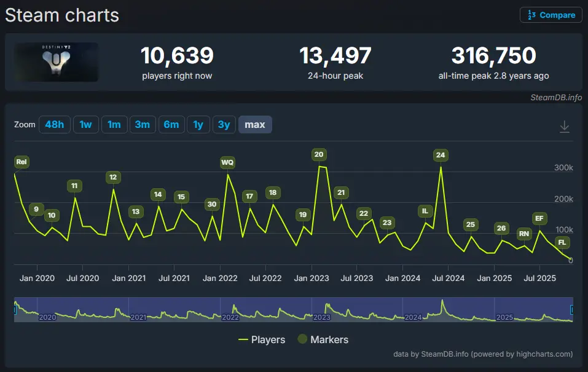Click the 13,497 24-hour peak value
The height and width of the screenshot is (372, 588).
pyautogui.click(x=335, y=55)
